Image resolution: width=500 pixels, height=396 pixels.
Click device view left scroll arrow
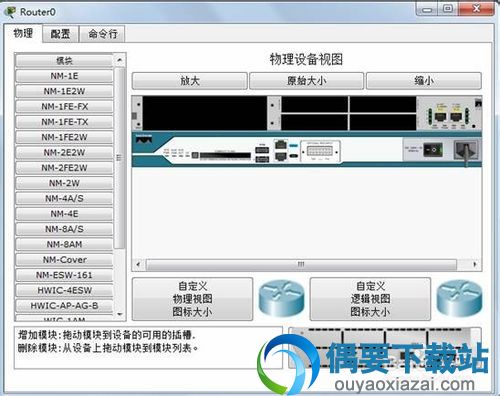click(x=138, y=265)
